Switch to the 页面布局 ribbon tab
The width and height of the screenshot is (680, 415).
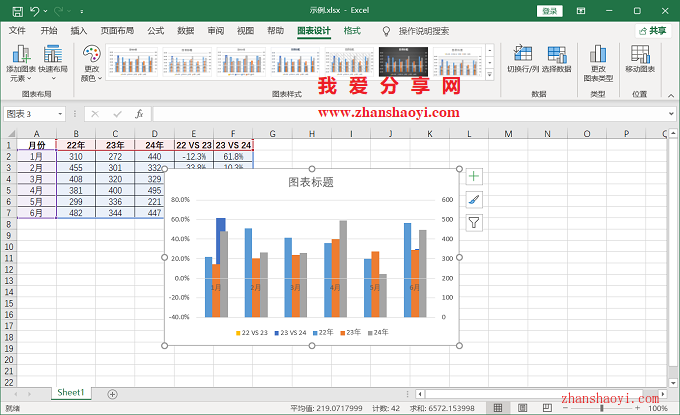click(117, 30)
